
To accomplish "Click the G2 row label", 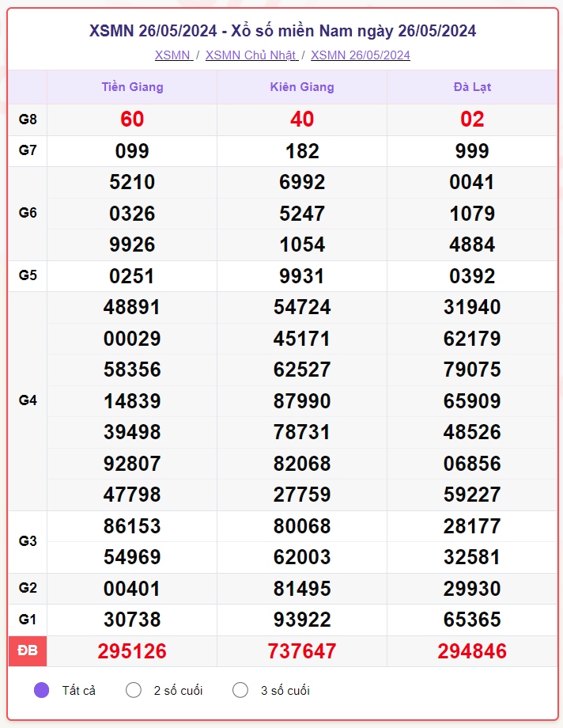I will (x=28, y=588).
